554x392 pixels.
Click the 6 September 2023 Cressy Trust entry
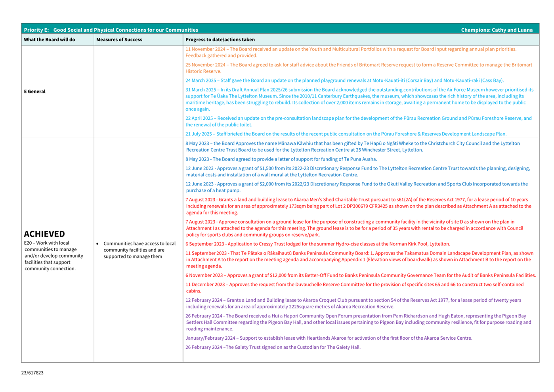pos(317,244)
